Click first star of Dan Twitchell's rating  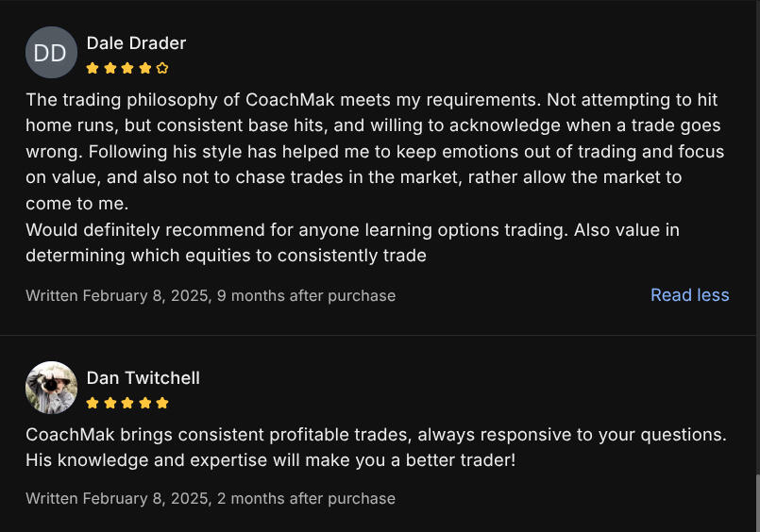point(93,403)
